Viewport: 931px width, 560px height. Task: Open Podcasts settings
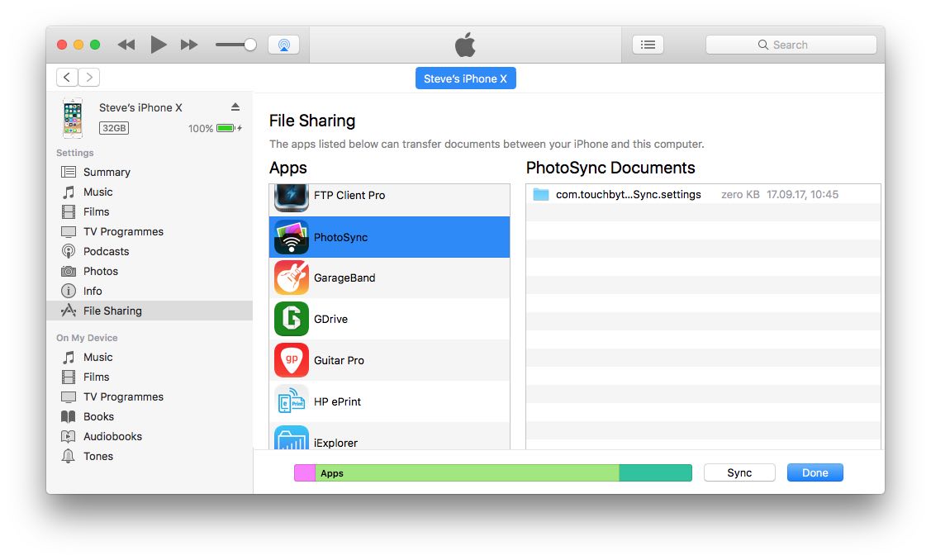(149, 251)
